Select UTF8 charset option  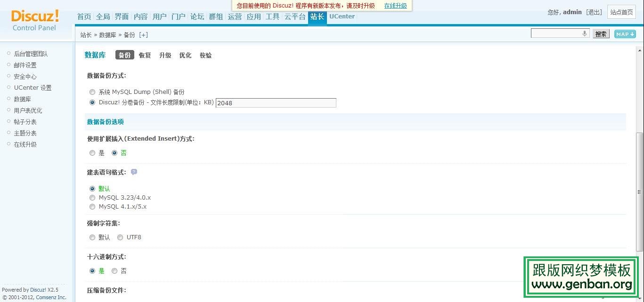pyautogui.click(x=120, y=237)
